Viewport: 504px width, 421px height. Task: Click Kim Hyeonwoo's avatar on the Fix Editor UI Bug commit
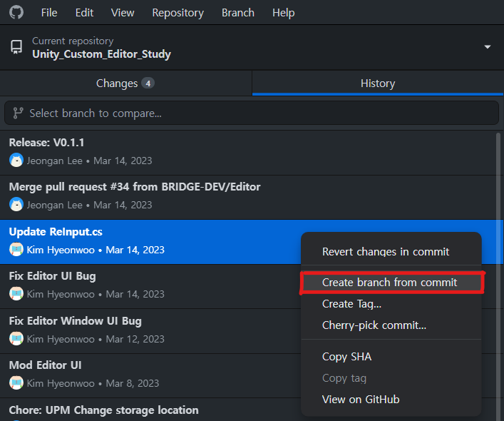click(x=16, y=294)
